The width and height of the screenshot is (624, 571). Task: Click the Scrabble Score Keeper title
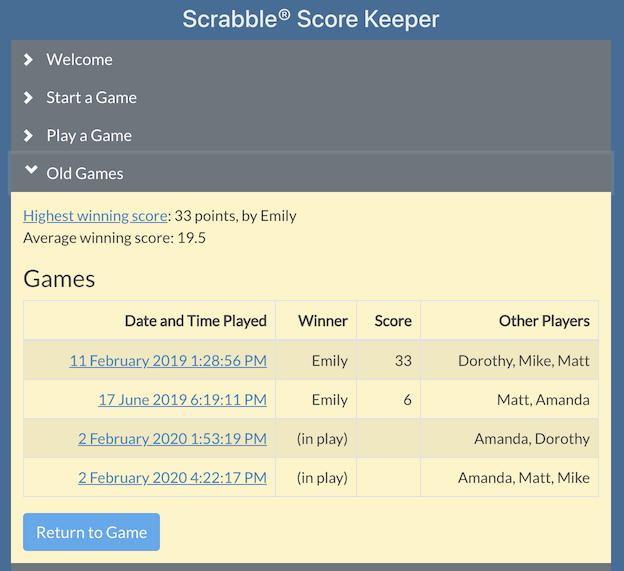click(x=311, y=19)
